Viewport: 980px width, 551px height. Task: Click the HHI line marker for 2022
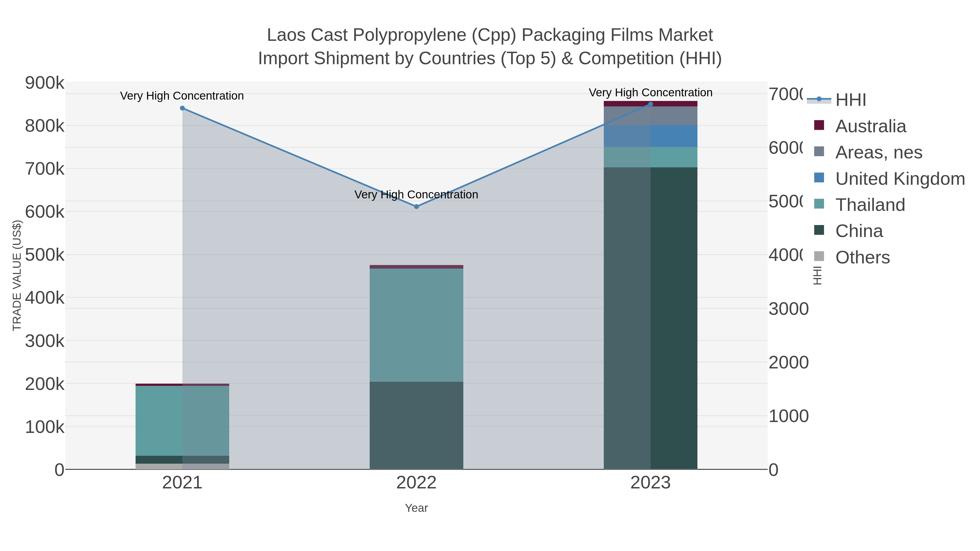(x=416, y=207)
